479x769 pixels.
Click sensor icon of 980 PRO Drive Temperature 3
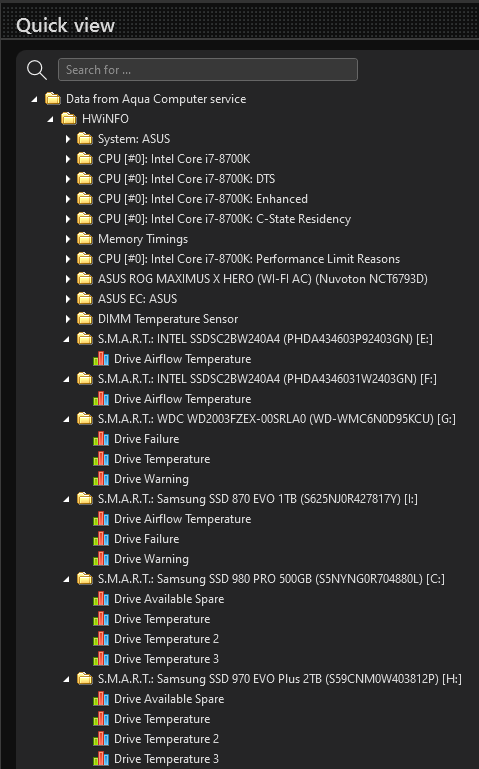point(101,659)
